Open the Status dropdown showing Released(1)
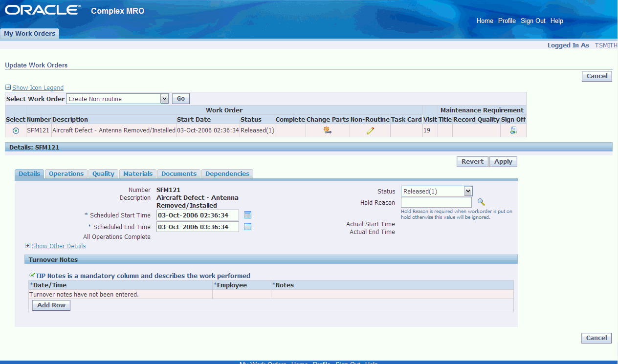Viewport: 618px width, 364px height. click(437, 191)
